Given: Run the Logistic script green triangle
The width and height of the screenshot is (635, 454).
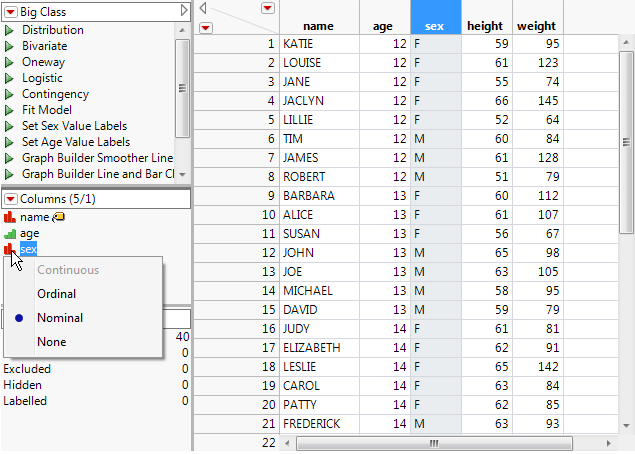Looking at the screenshot, I should pyautogui.click(x=9, y=78).
